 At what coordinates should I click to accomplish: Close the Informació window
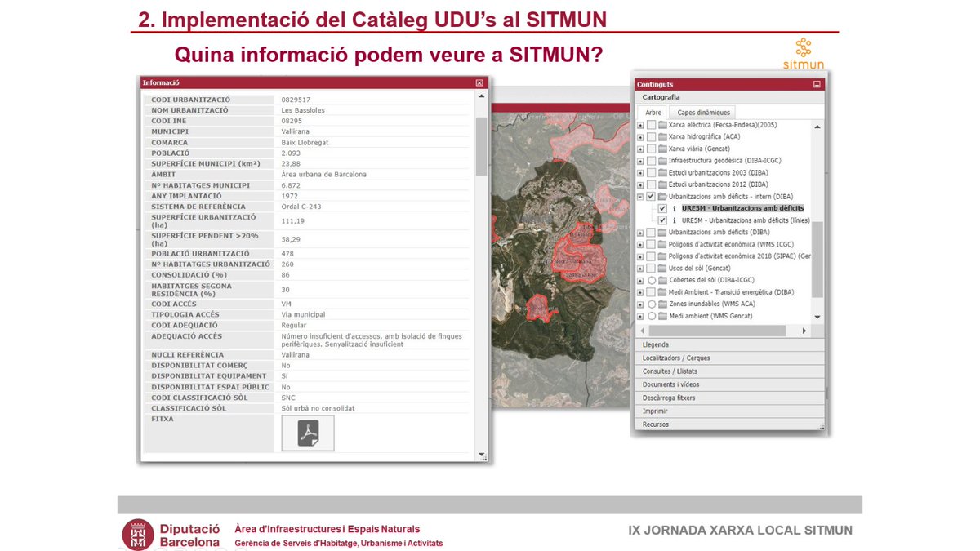pyautogui.click(x=479, y=82)
